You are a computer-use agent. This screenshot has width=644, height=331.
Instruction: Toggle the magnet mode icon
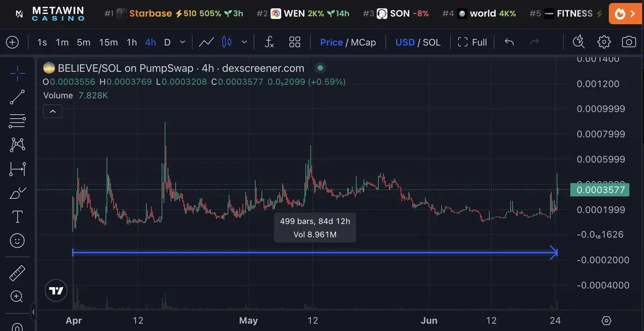tap(17, 326)
